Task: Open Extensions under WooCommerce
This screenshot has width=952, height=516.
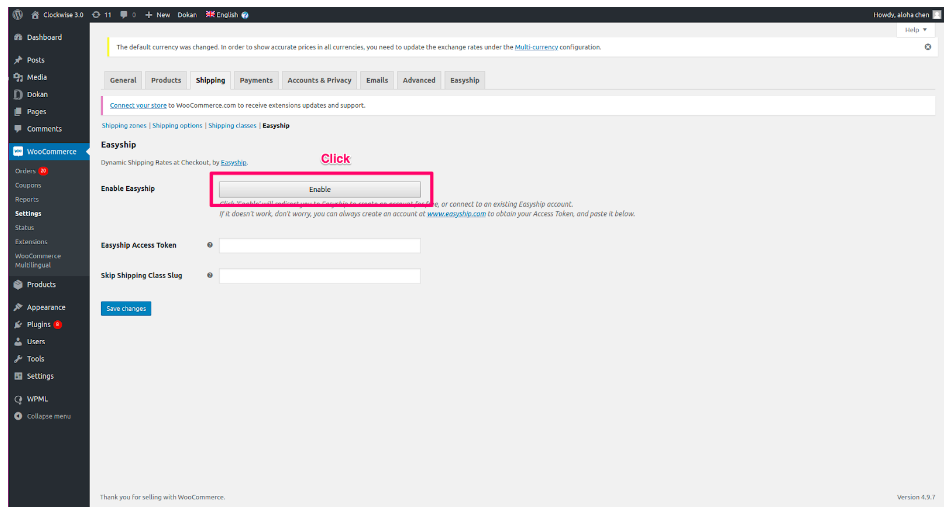Action: click(x=32, y=242)
